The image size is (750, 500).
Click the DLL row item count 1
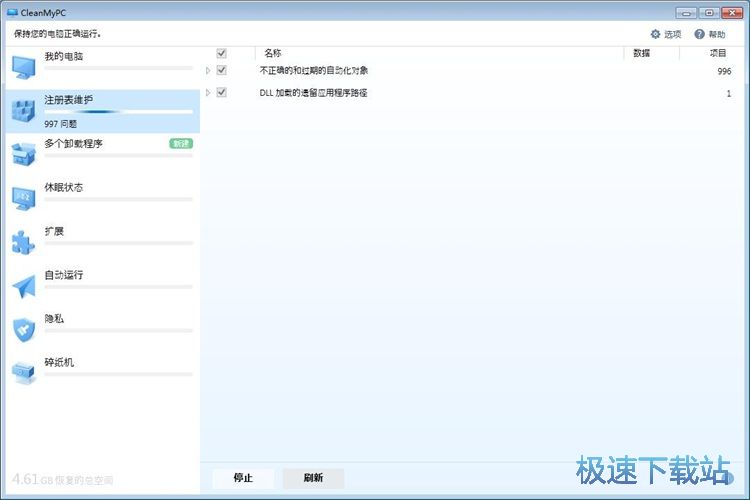[728, 94]
